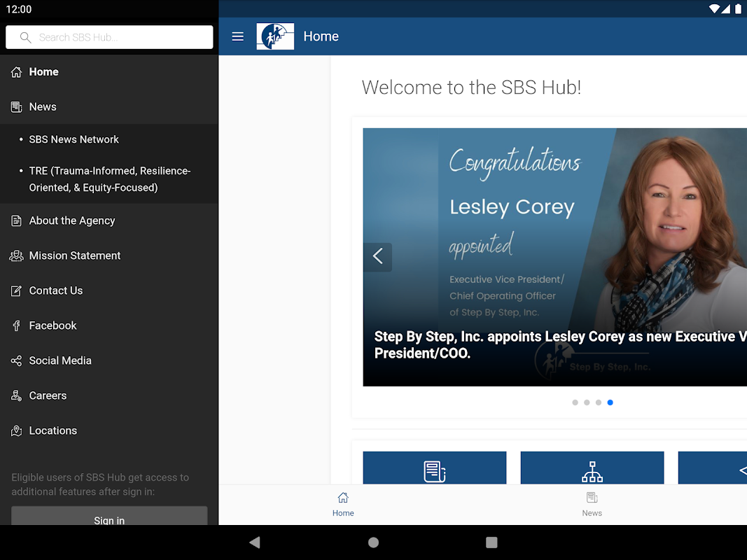This screenshot has height=560, width=747.
Task: Tap the battery status icon
Action: point(738,9)
